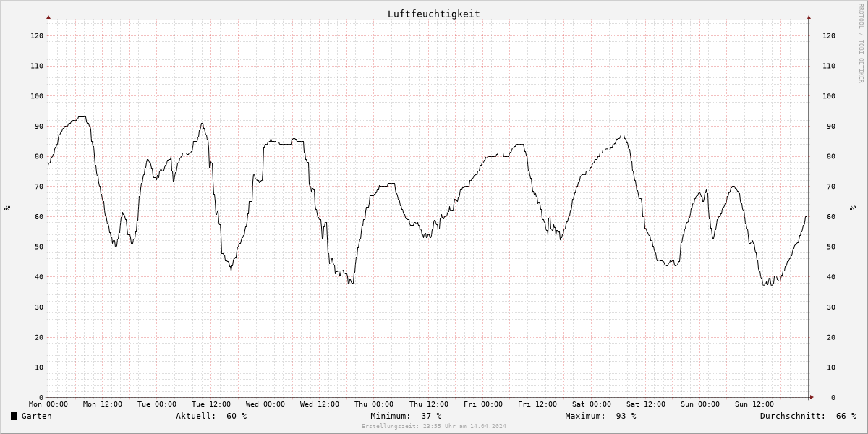868x434 pixels.
Task: Pick the "90" label on the right axis
Action: [x=831, y=127]
